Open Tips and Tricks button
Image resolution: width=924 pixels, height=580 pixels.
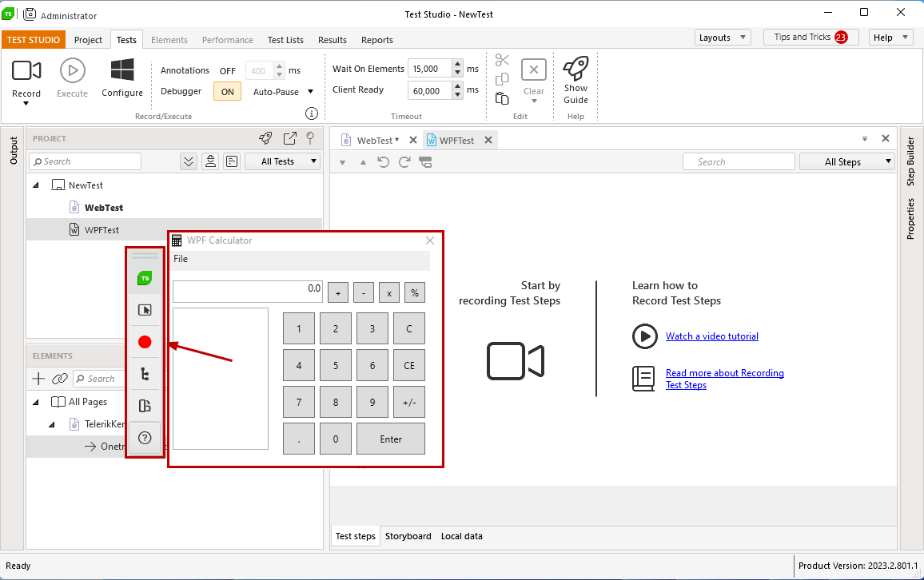(x=810, y=37)
